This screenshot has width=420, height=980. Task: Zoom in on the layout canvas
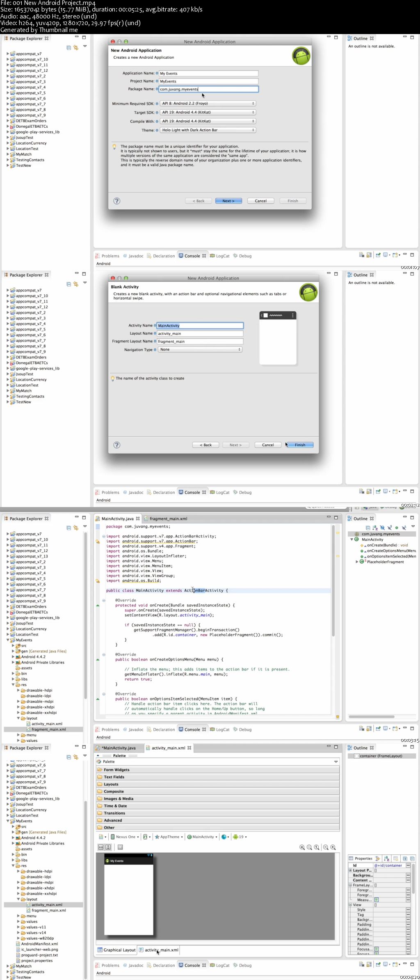[x=333, y=847]
